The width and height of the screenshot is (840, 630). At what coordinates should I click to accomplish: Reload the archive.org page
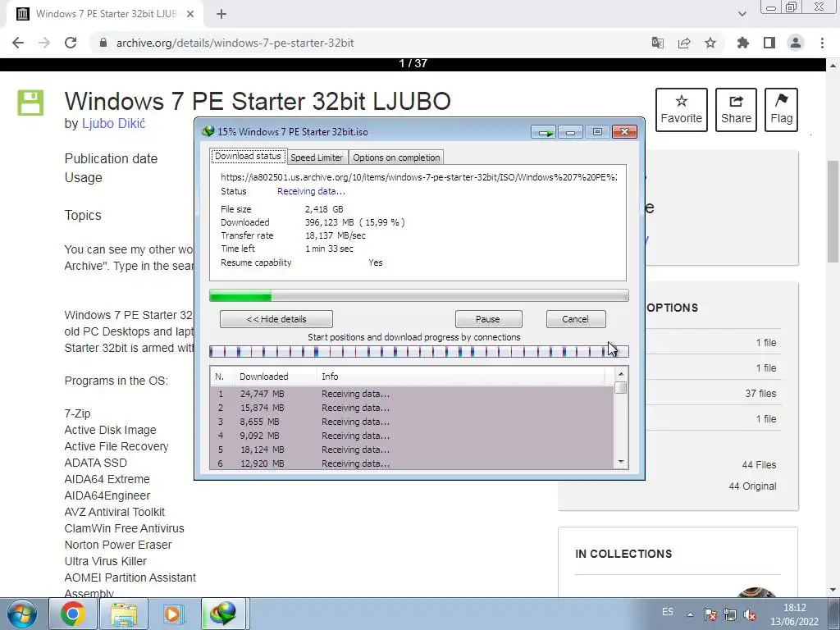[x=71, y=43]
